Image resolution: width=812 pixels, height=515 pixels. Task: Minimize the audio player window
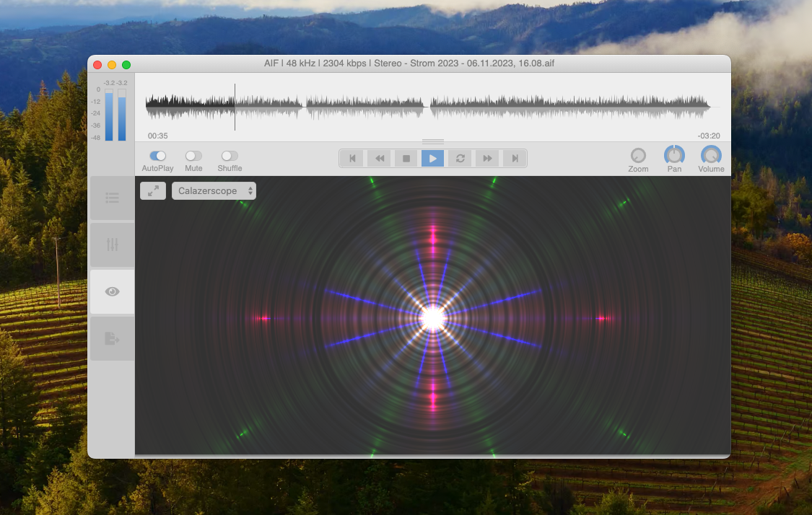[112, 65]
